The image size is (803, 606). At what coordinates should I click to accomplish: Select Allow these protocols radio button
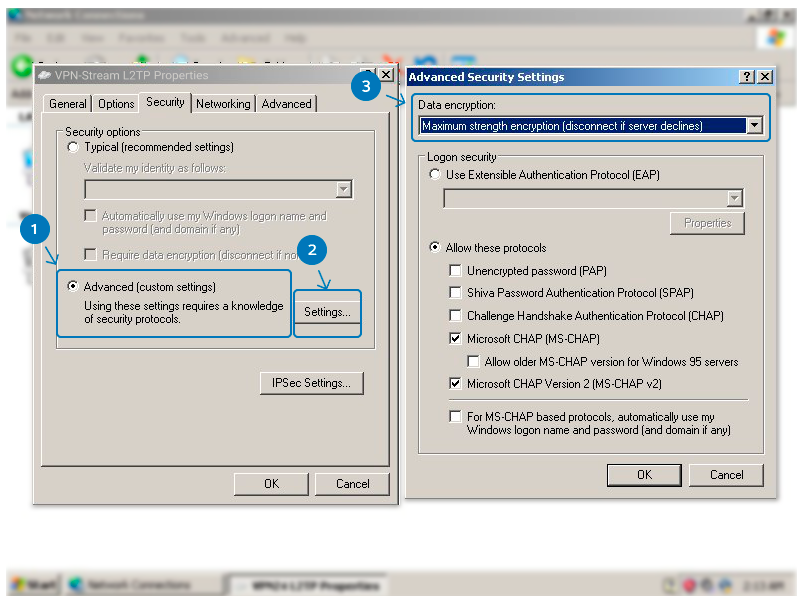click(x=435, y=247)
